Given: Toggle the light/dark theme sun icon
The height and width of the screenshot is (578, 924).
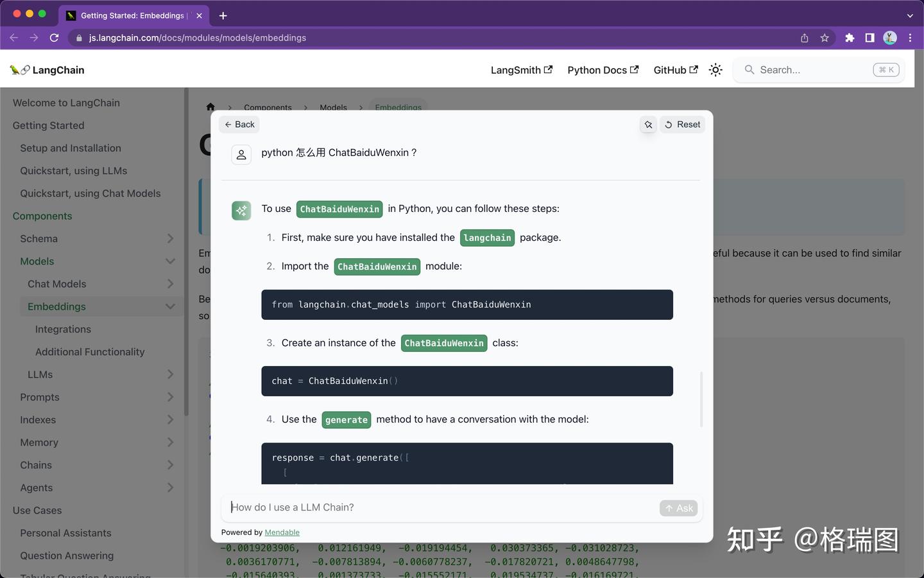Looking at the screenshot, I should (715, 70).
